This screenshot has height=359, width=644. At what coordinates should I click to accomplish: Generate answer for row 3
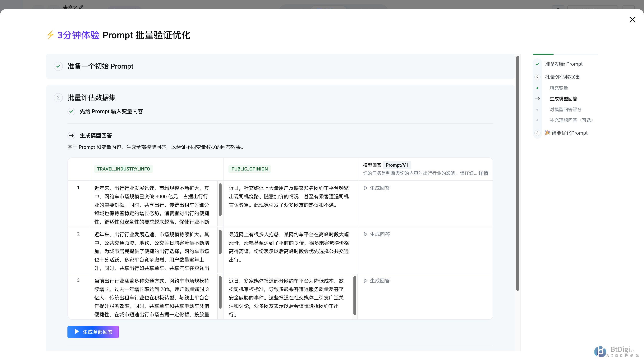tap(376, 281)
